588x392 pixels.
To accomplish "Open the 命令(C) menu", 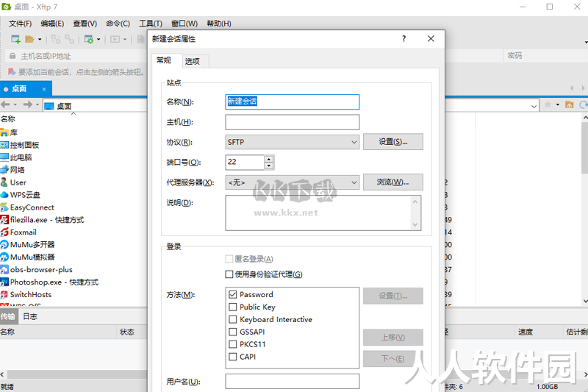I will [x=118, y=24].
